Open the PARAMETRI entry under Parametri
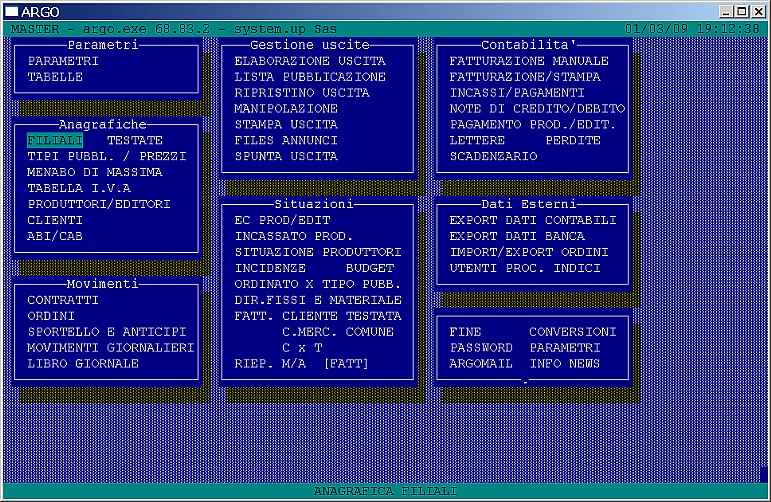 (x=63, y=61)
